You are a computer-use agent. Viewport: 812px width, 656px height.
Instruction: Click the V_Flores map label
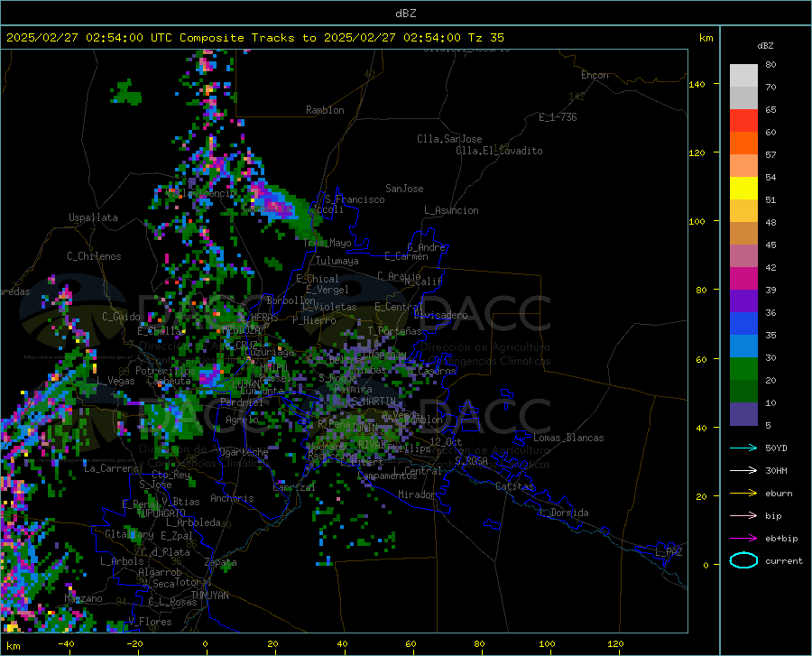coord(150,622)
